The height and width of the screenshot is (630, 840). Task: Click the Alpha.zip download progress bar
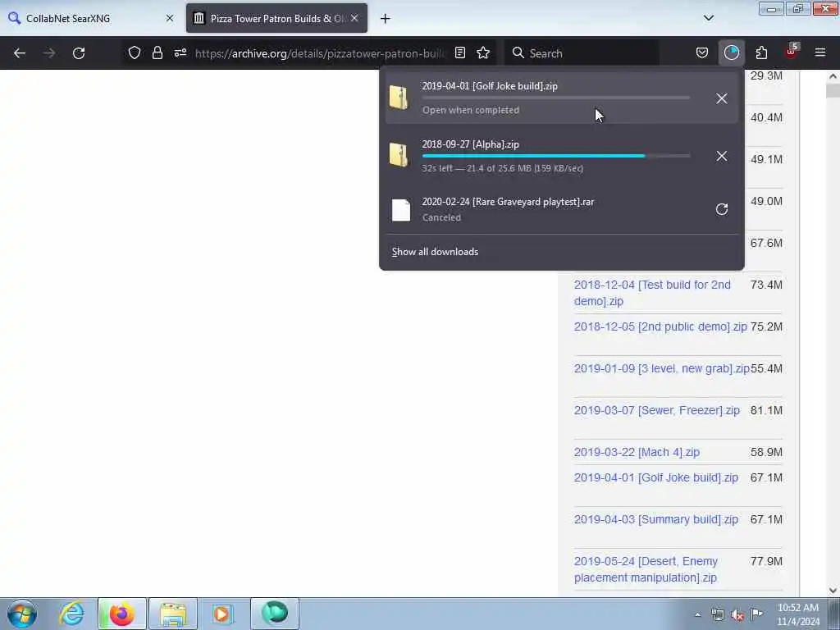pos(556,156)
